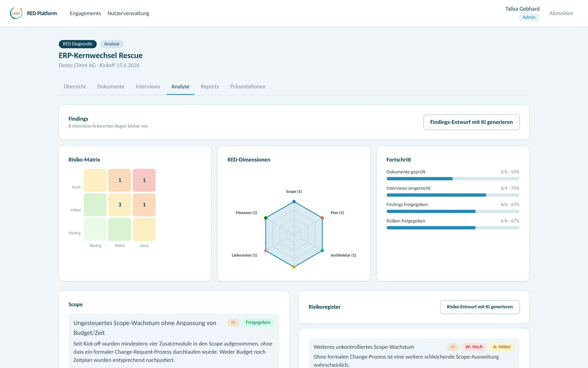588x368 pixels.
Task: Click the W: Hoch badge on the risk entry
Action: pos(474,347)
